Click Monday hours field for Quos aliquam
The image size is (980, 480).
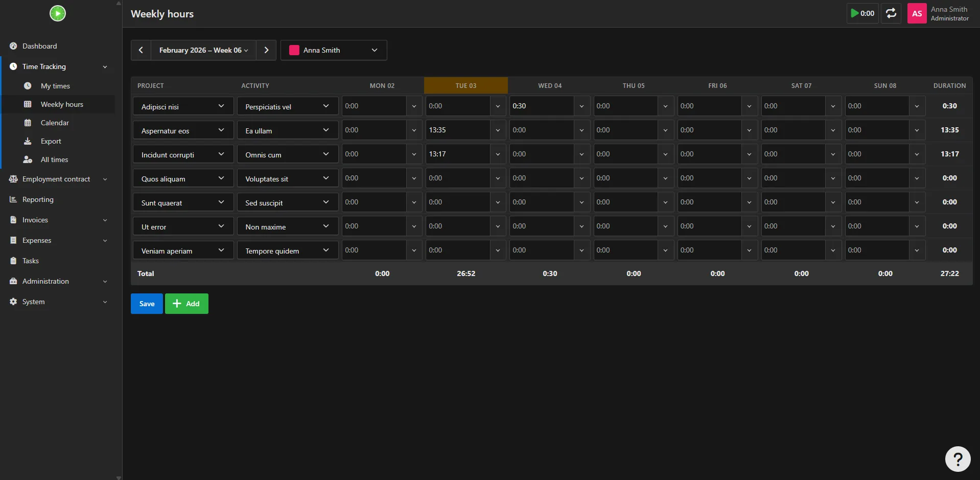pyautogui.click(x=374, y=178)
